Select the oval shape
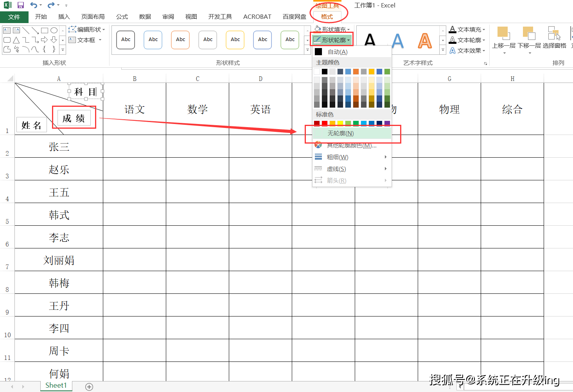573x392 pixels. click(x=54, y=31)
